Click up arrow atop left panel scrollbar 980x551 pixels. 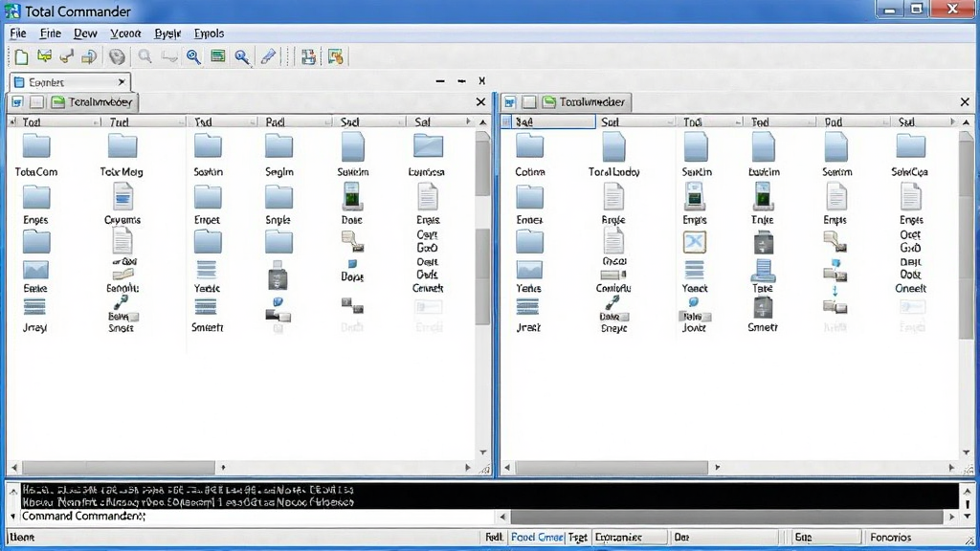[x=483, y=122]
